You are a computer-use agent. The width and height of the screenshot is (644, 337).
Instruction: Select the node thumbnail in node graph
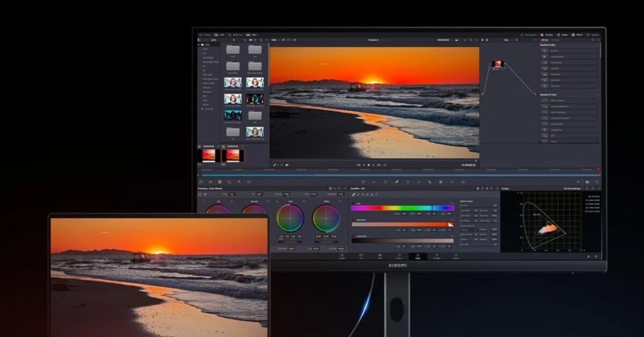pos(498,64)
